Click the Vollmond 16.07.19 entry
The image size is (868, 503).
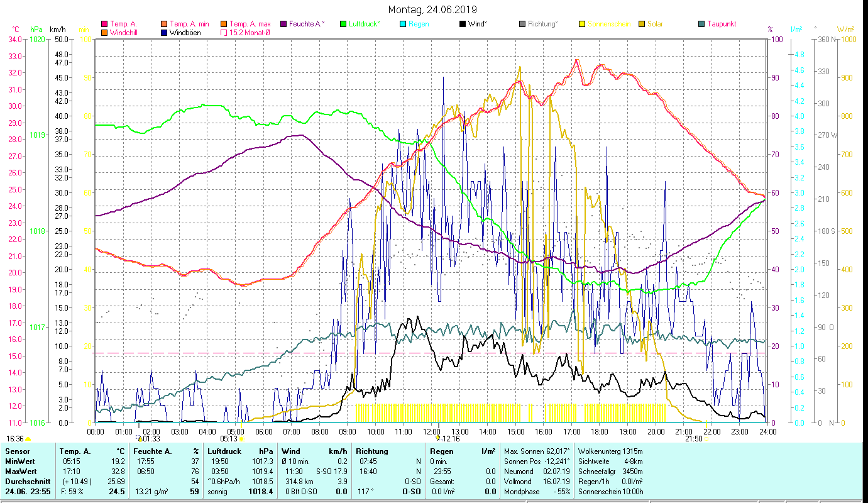pyautogui.click(x=537, y=481)
